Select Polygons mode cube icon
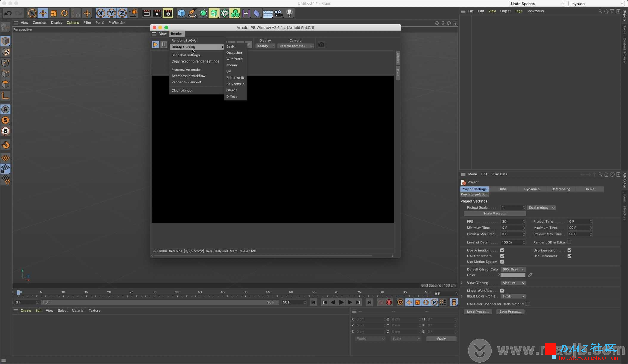This screenshot has width=628, height=364. pyautogui.click(x=5, y=84)
